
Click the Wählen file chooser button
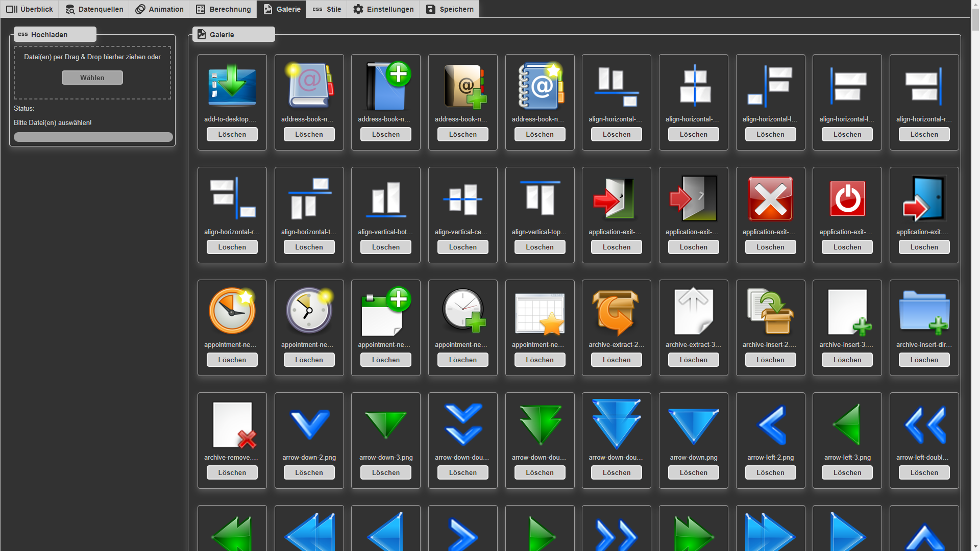(92, 78)
